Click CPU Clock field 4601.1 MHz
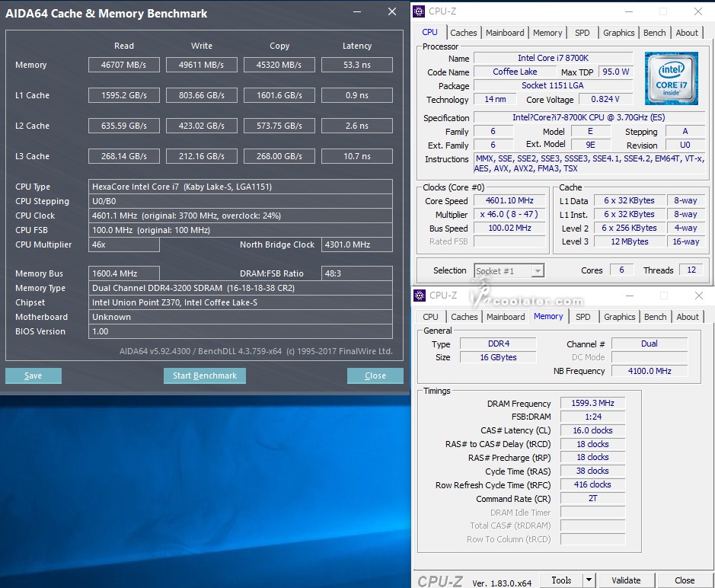The width and height of the screenshot is (715, 588). tap(241, 216)
